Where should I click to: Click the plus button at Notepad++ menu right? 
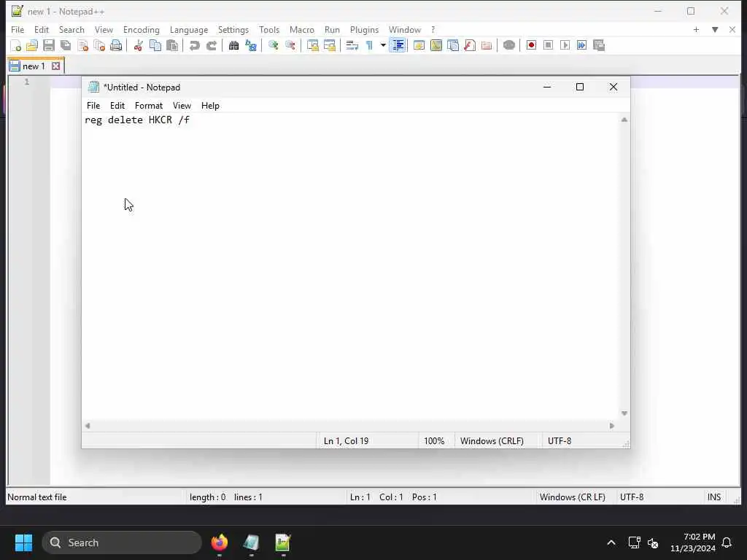[x=696, y=29]
